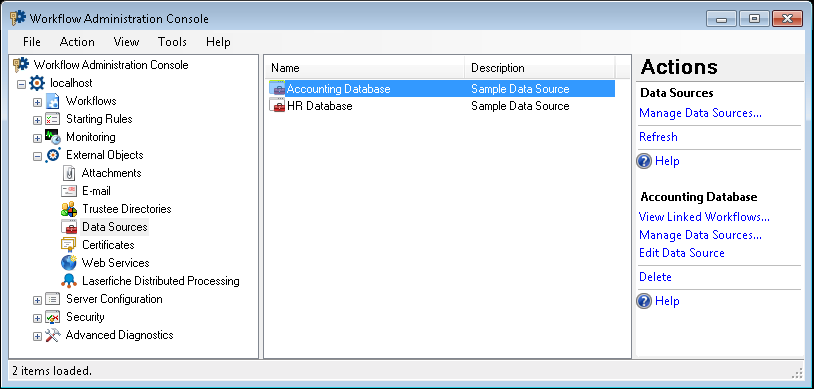Click the '2 items loaded.' status text
Screen dimensions: 814x389
[52, 371]
